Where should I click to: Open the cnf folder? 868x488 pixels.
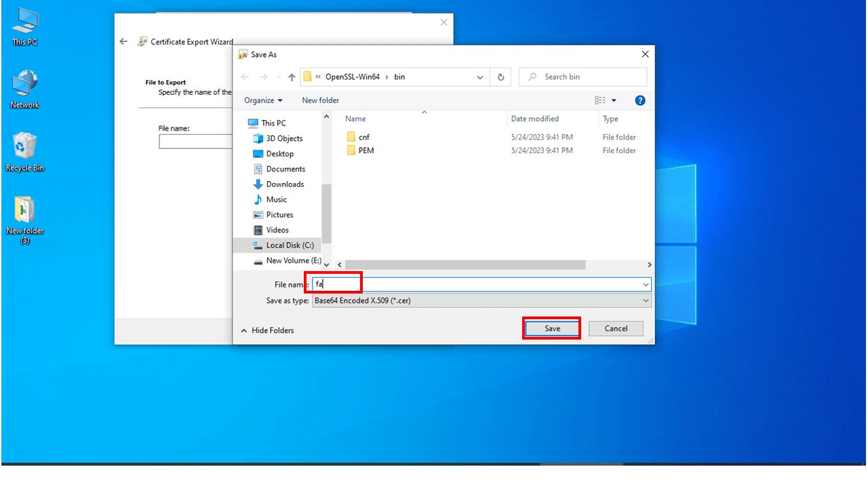(364, 137)
